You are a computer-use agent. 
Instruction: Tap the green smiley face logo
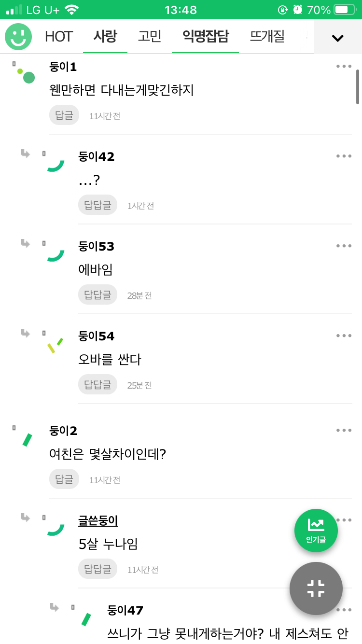pyautogui.click(x=18, y=37)
